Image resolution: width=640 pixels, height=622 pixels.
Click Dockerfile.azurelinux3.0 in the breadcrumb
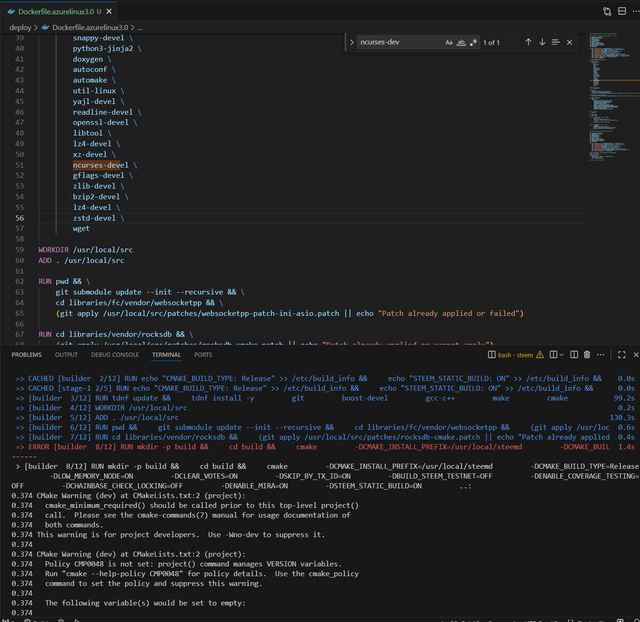(90, 27)
